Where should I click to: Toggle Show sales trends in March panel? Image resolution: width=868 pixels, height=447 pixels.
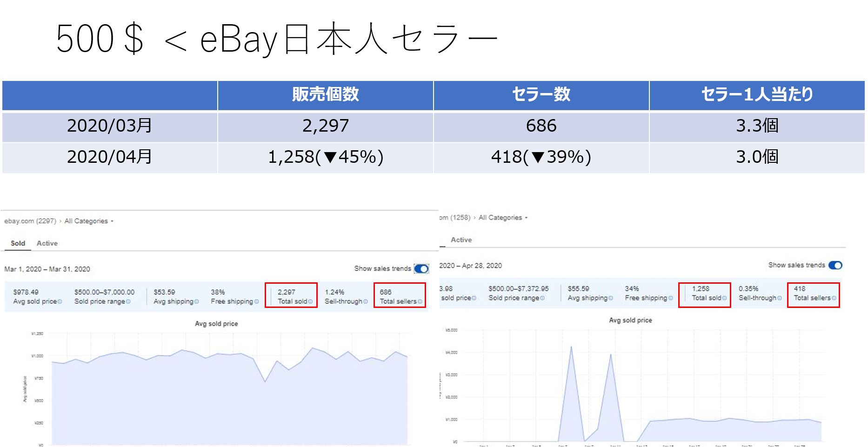pyautogui.click(x=421, y=269)
